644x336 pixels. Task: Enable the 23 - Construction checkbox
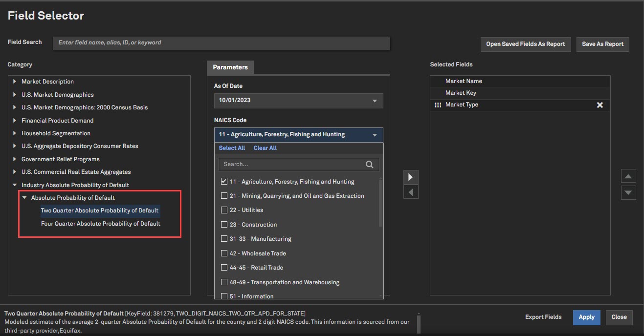(x=224, y=225)
